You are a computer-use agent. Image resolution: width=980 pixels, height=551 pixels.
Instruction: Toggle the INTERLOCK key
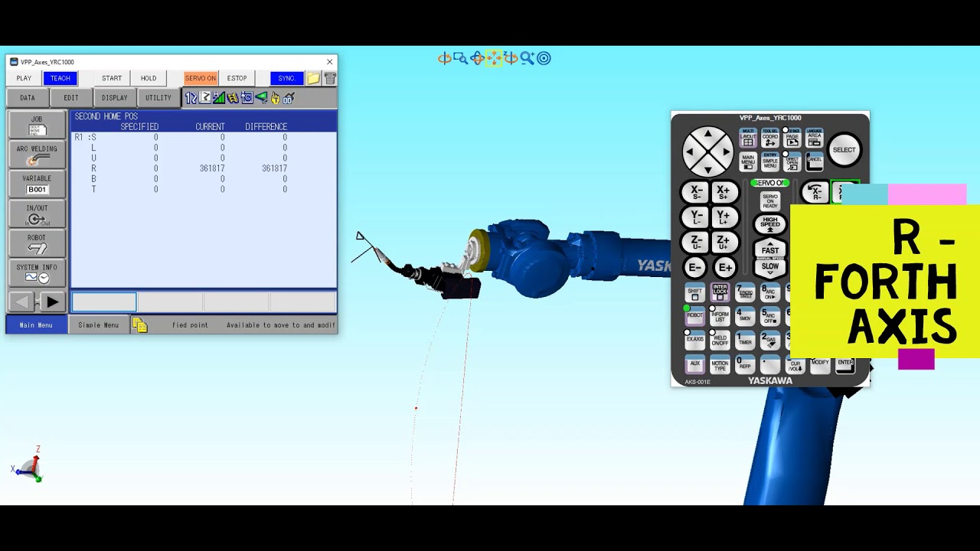[x=720, y=292]
